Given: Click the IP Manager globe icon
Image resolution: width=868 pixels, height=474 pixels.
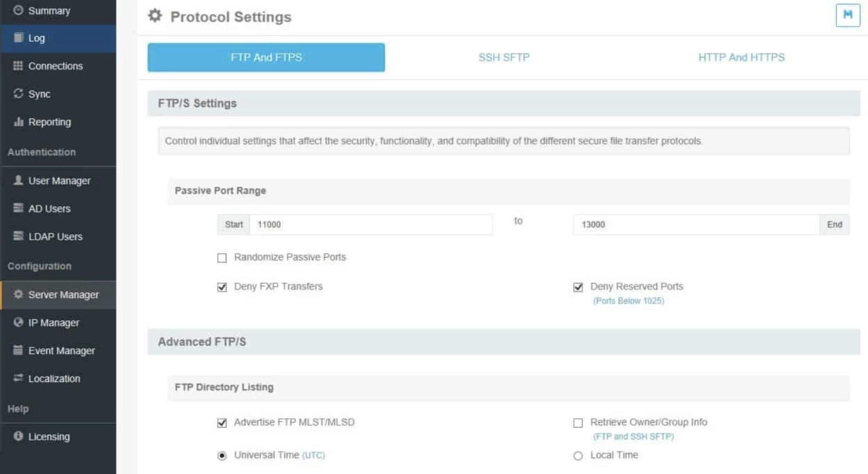Looking at the screenshot, I should pos(19,323).
